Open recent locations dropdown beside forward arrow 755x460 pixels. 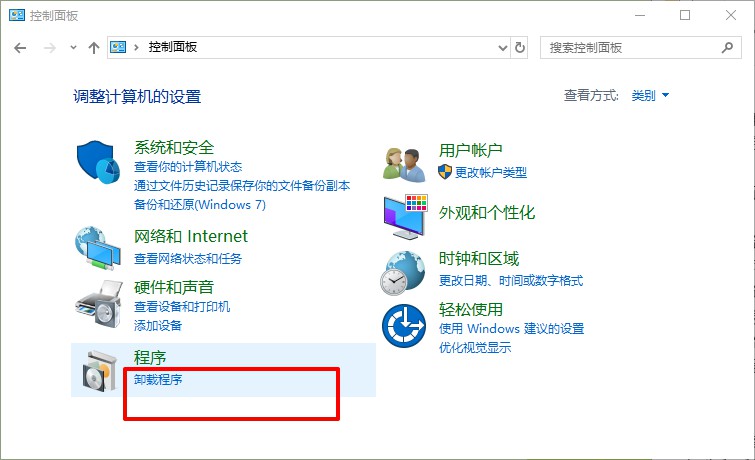[73, 48]
